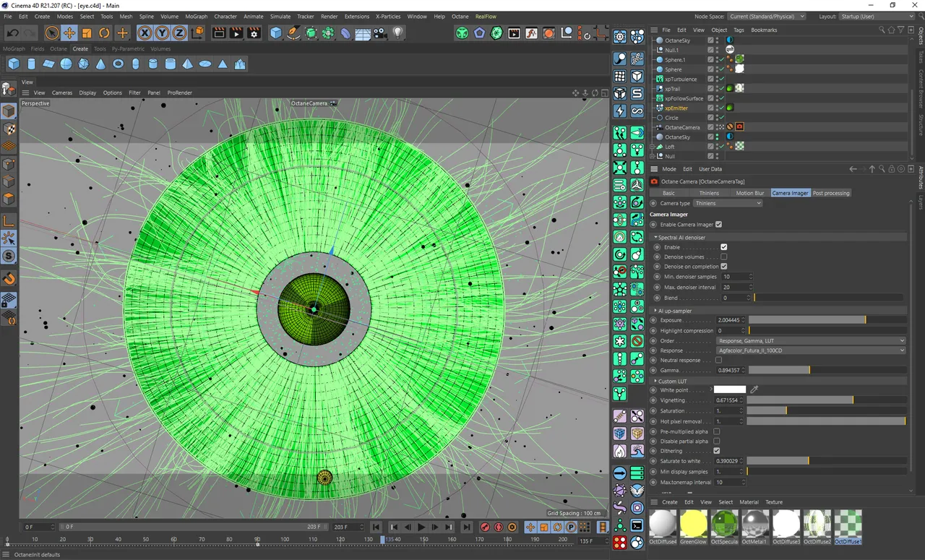Add a Sphere from Create shelf
This screenshot has height=560, width=925.
coord(66,64)
